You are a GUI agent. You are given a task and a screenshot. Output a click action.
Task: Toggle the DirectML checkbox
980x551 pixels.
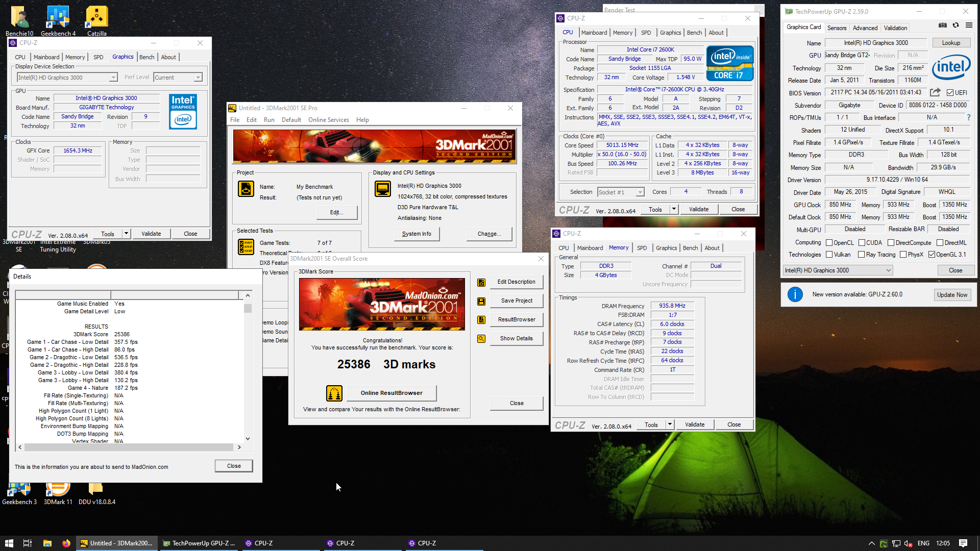pos(940,243)
